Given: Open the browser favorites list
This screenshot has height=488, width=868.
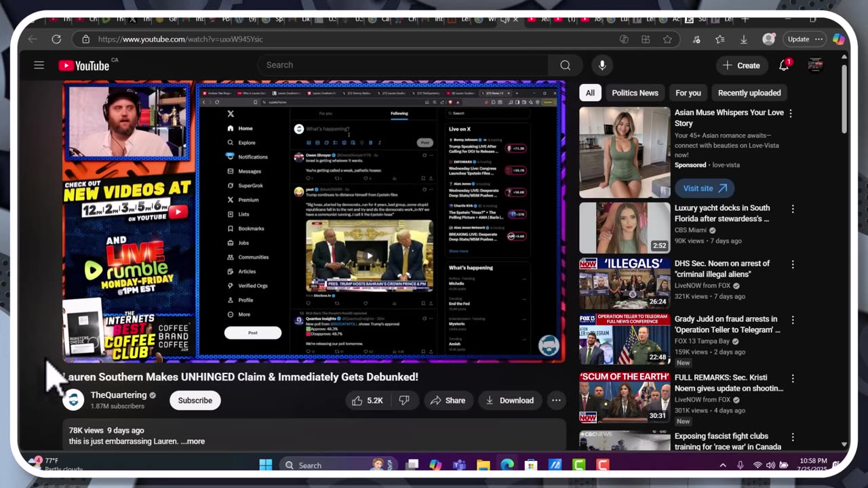Looking at the screenshot, I should point(719,39).
